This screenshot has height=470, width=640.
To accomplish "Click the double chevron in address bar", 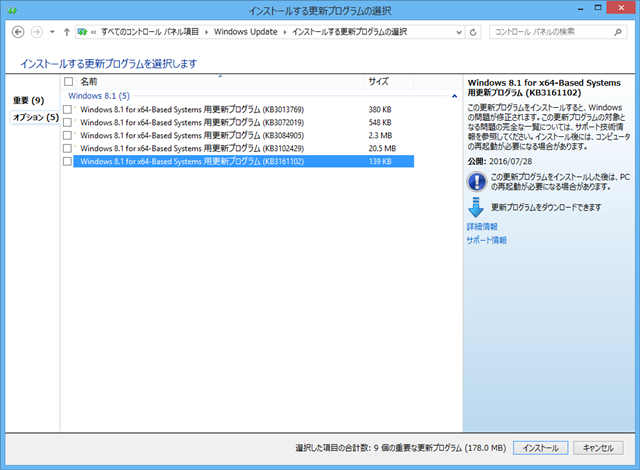I will click(93, 32).
